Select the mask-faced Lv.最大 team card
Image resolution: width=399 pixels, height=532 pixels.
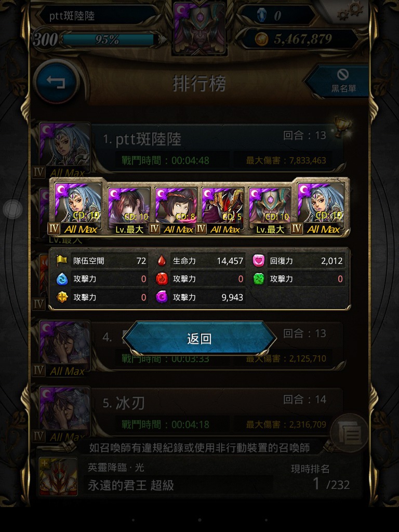270,210
